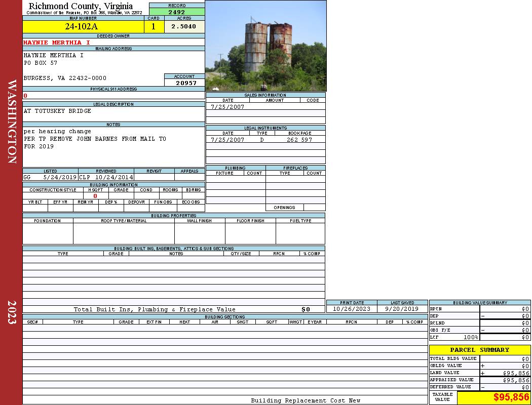Select legal instrument book/page 262 597
The image size is (532, 405).
(299, 140)
